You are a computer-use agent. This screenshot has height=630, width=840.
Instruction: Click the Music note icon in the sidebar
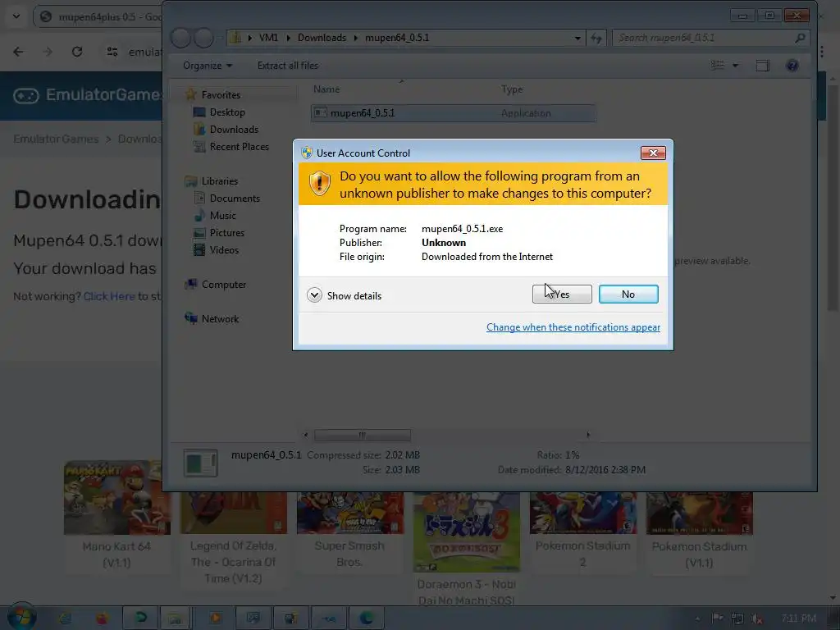coord(199,216)
